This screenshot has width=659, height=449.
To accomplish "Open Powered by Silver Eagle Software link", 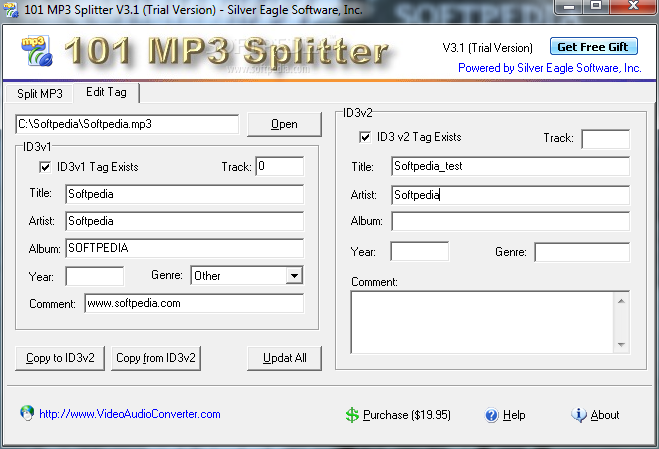I will (x=550, y=68).
